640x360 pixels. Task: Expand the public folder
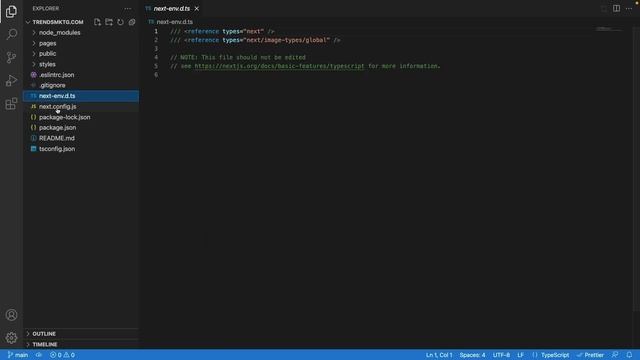click(x=81, y=54)
